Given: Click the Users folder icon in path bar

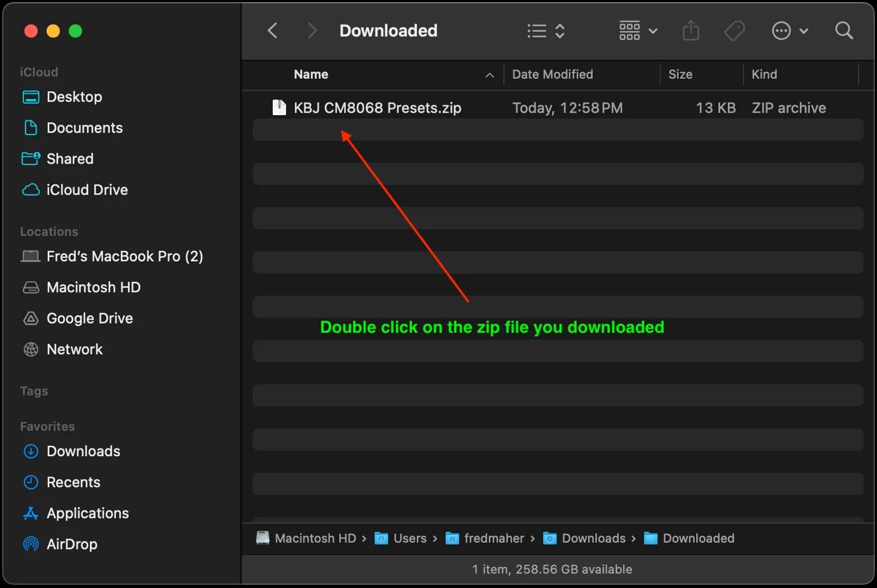Looking at the screenshot, I should click(381, 538).
